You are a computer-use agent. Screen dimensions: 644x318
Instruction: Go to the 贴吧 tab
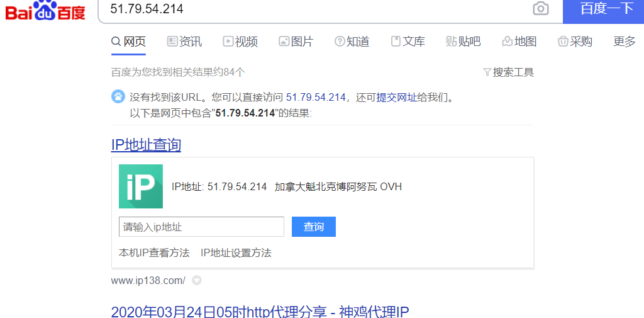pos(464,41)
